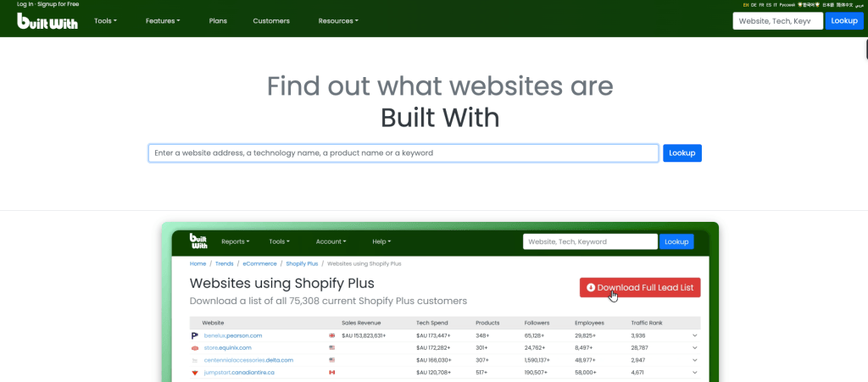Click the Followers column header
868x382 pixels.
pos(537,323)
